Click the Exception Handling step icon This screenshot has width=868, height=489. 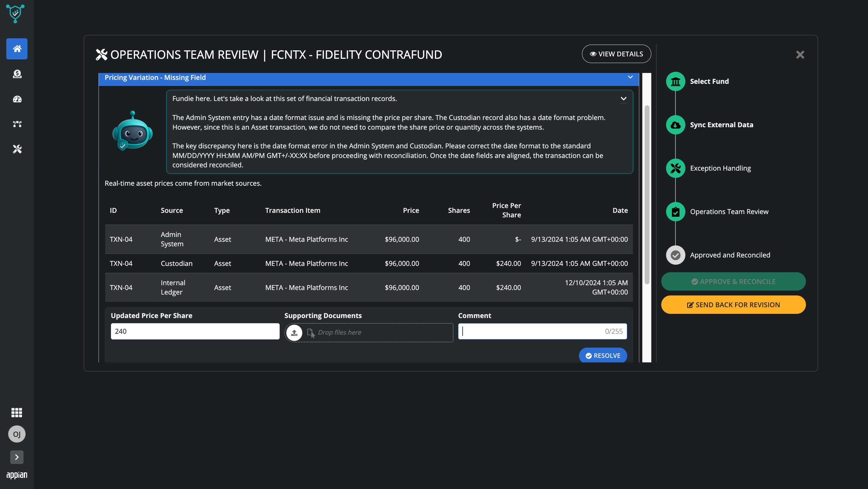click(675, 168)
